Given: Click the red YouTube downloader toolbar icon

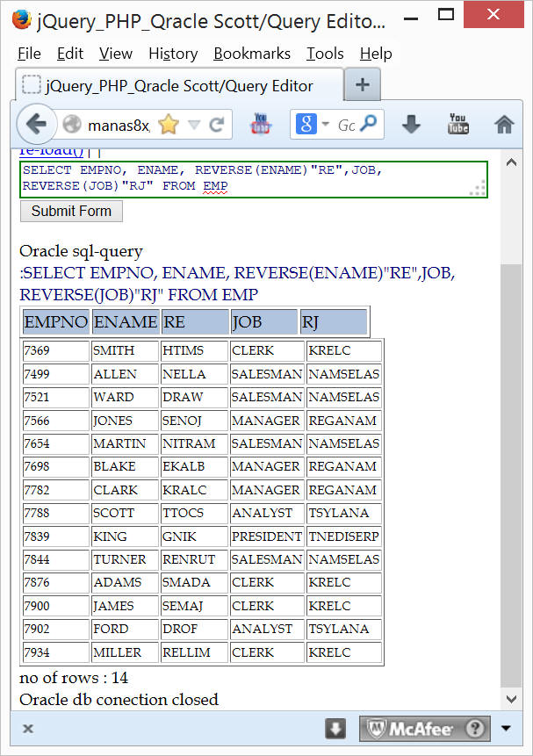Looking at the screenshot, I should (x=261, y=124).
